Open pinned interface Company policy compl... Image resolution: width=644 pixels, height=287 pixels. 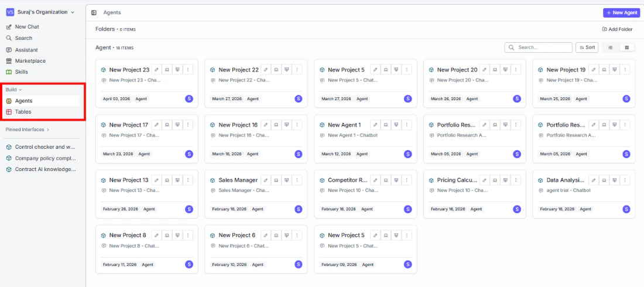tap(41, 158)
